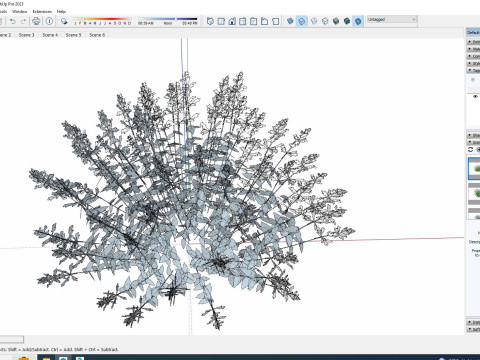Open the Untagged tag dropdown
Screen dimensions: 480x360
(x=392, y=20)
